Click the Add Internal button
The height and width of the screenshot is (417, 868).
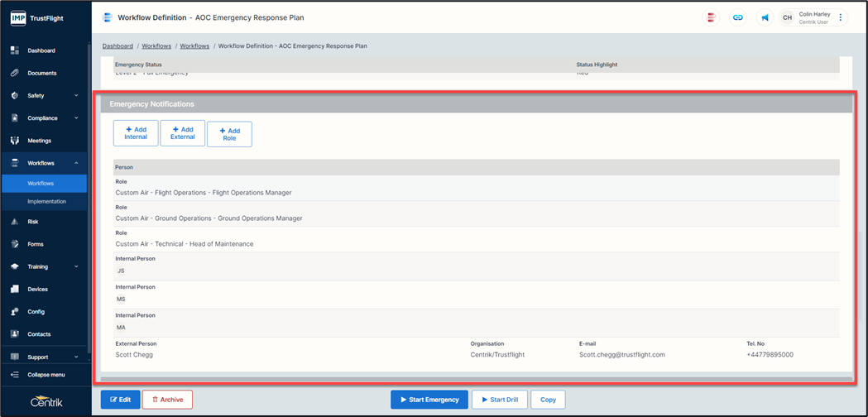point(136,133)
